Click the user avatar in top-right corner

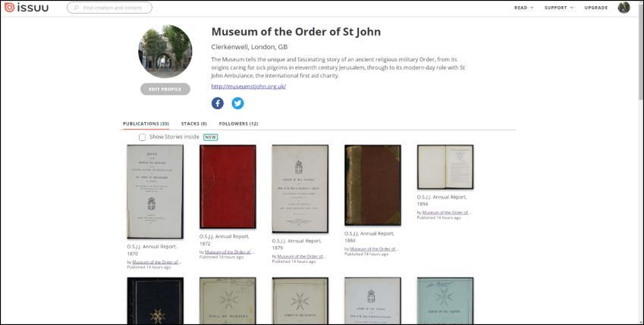pyautogui.click(x=624, y=8)
